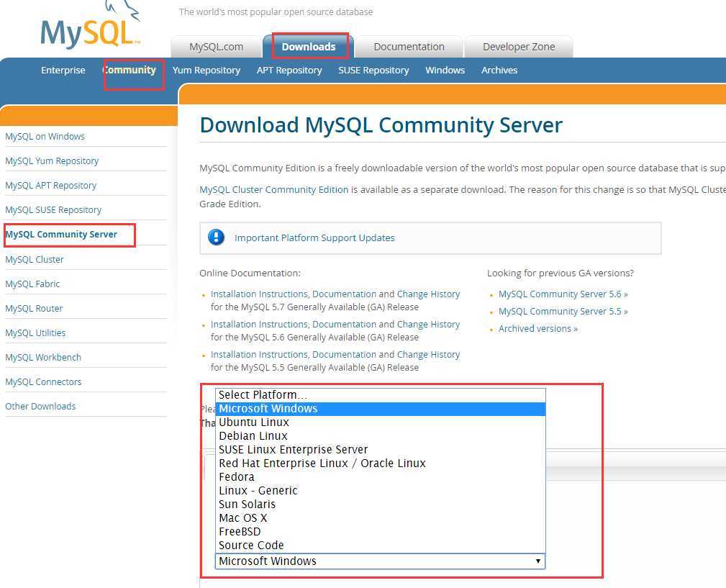
Task: Open the Documentation tab
Action: pos(409,47)
